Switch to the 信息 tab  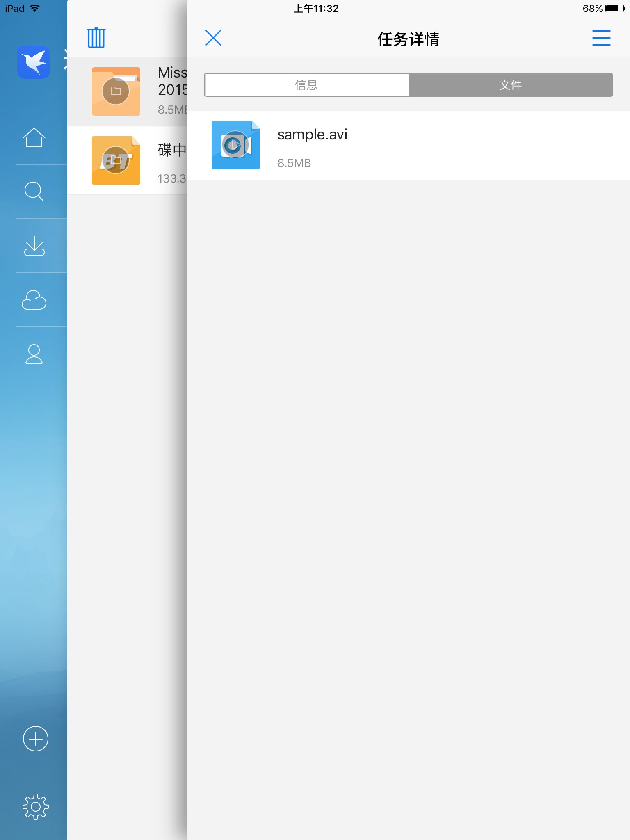pos(306,85)
